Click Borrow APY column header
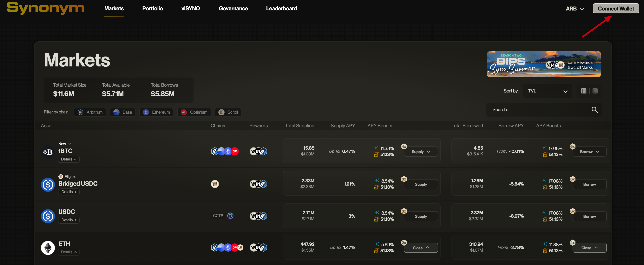Screen dimensions: 644x265 (x=511, y=126)
